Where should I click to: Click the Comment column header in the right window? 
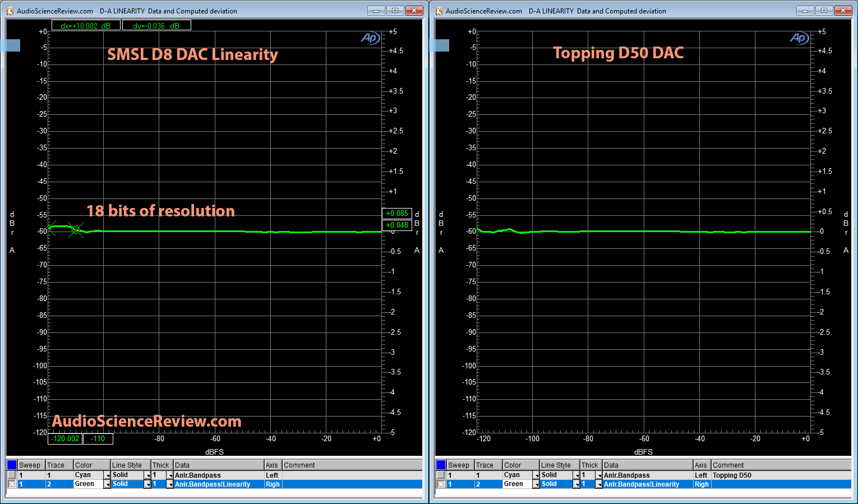point(781,465)
